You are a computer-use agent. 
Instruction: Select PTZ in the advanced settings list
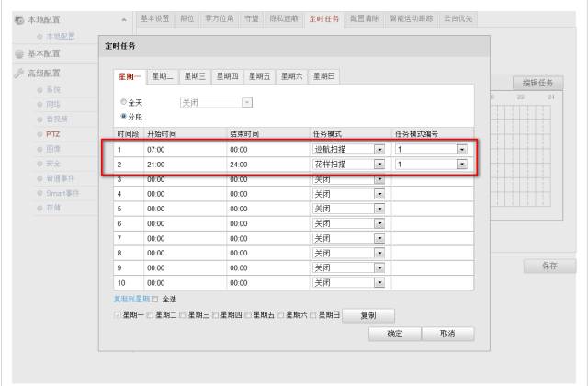pos(53,134)
